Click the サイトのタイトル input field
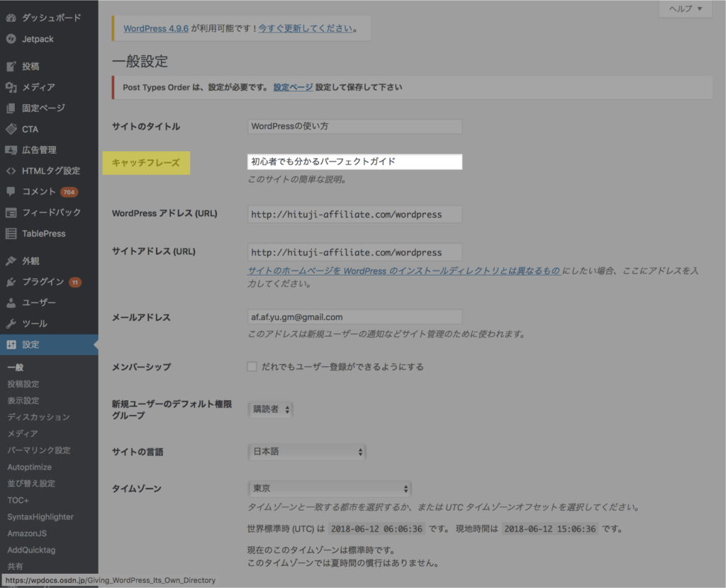The image size is (726, 588). tap(354, 126)
